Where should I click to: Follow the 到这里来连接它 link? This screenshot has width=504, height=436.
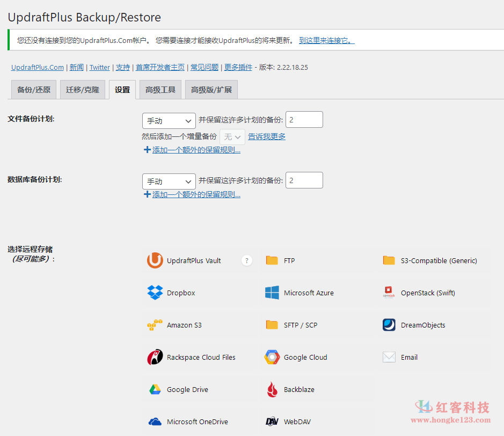pyautogui.click(x=326, y=40)
